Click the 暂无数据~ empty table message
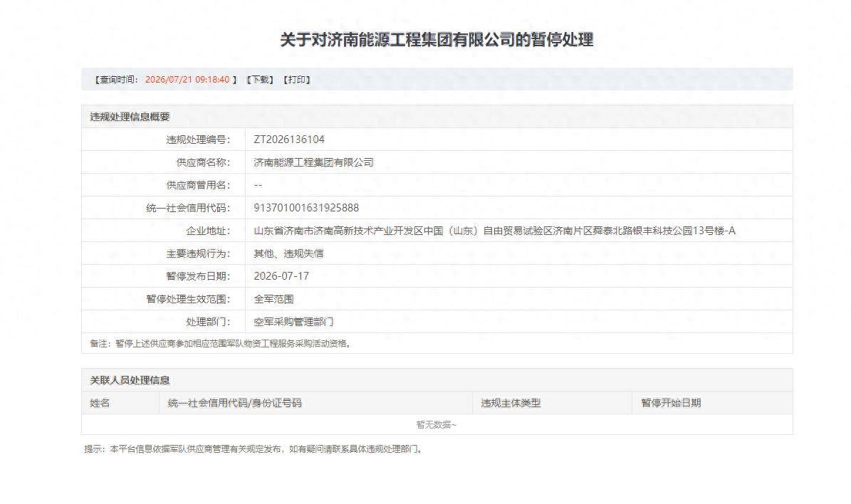This screenshot has height=504, width=851. [437, 425]
